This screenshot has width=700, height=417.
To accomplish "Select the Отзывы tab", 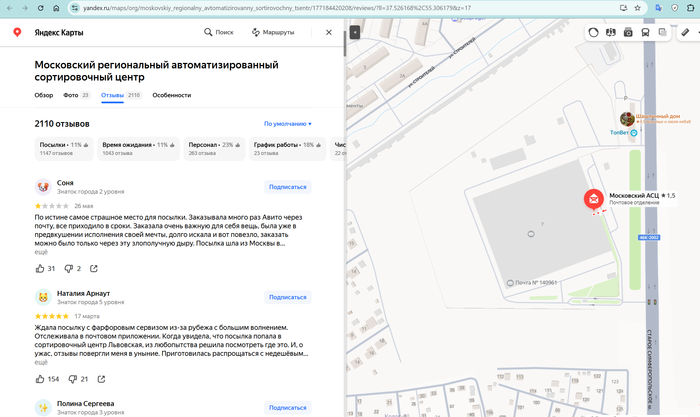I will pyautogui.click(x=121, y=95).
